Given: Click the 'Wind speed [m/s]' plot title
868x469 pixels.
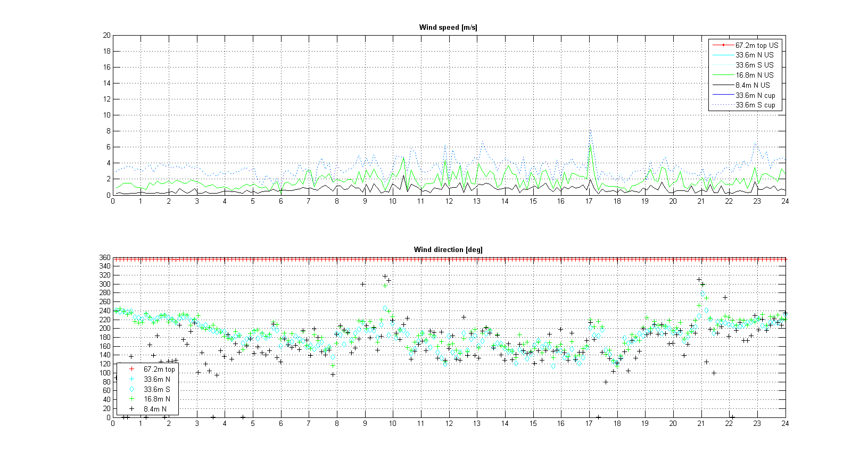Looking at the screenshot, I should point(448,28).
